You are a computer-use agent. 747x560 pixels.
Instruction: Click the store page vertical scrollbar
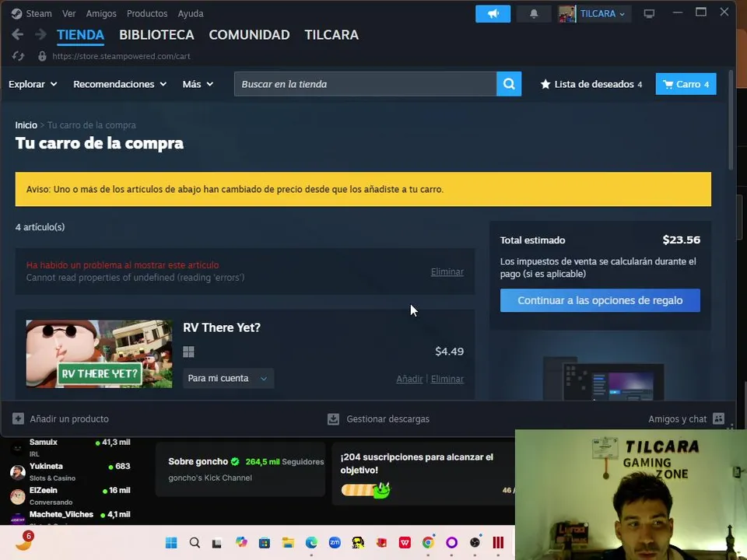(731, 120)
